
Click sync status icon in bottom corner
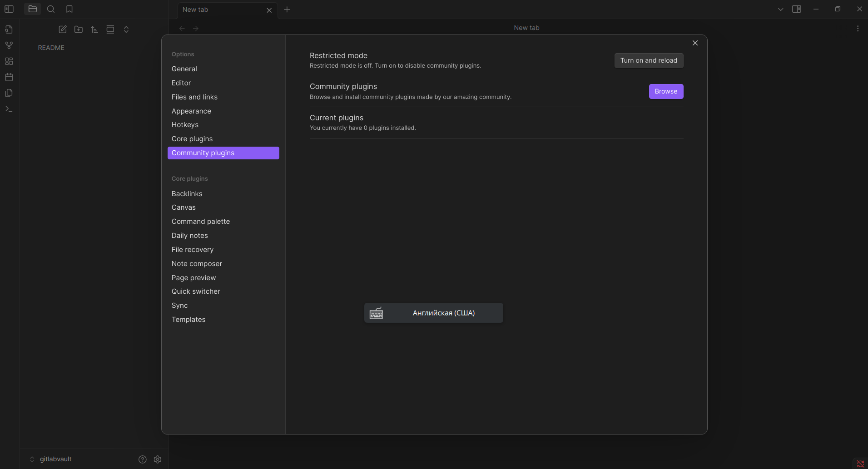(860, 464)
